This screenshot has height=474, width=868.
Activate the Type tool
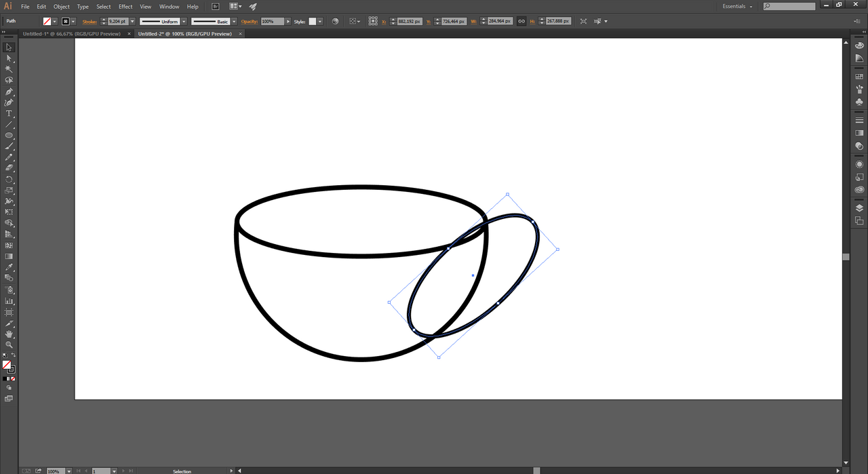point(9,113)
